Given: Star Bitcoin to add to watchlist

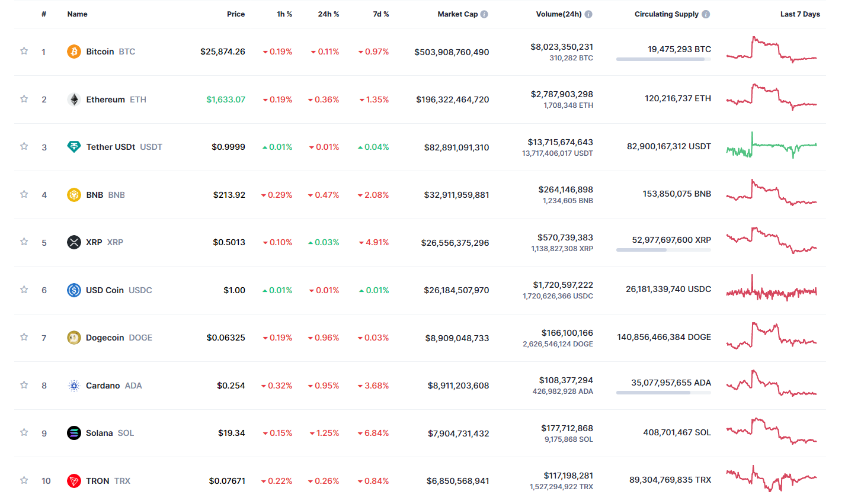Looking at the screenshot, I should 24,51.
